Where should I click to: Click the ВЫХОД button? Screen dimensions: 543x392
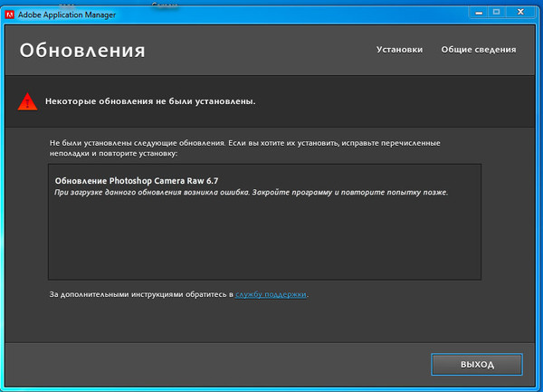coord(477,364)
